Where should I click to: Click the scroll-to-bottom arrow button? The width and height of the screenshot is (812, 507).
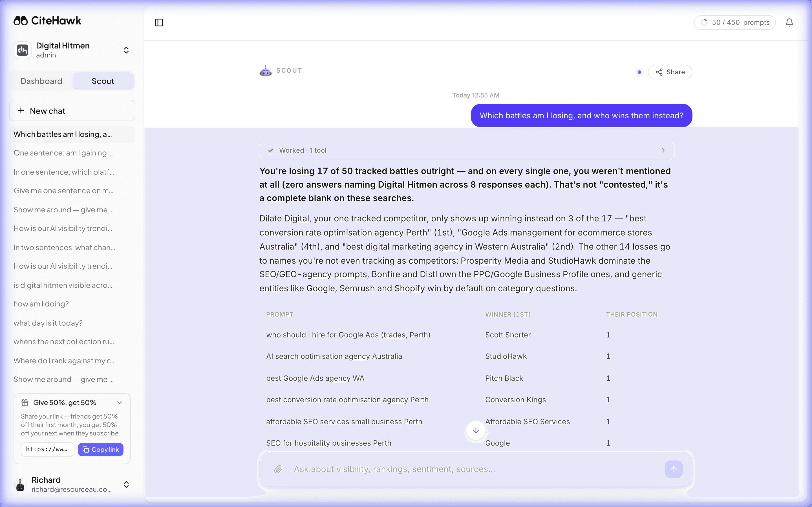pos(475,431)
